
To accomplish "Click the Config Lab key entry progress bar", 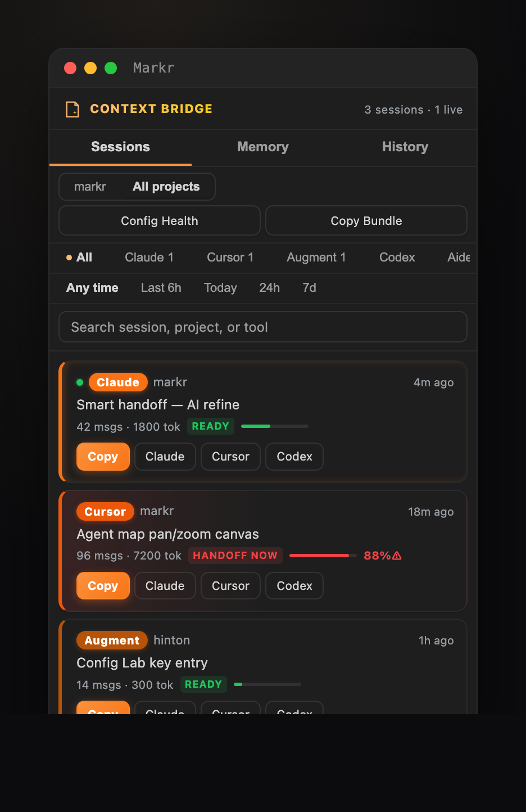I will (x=267, y=684).
